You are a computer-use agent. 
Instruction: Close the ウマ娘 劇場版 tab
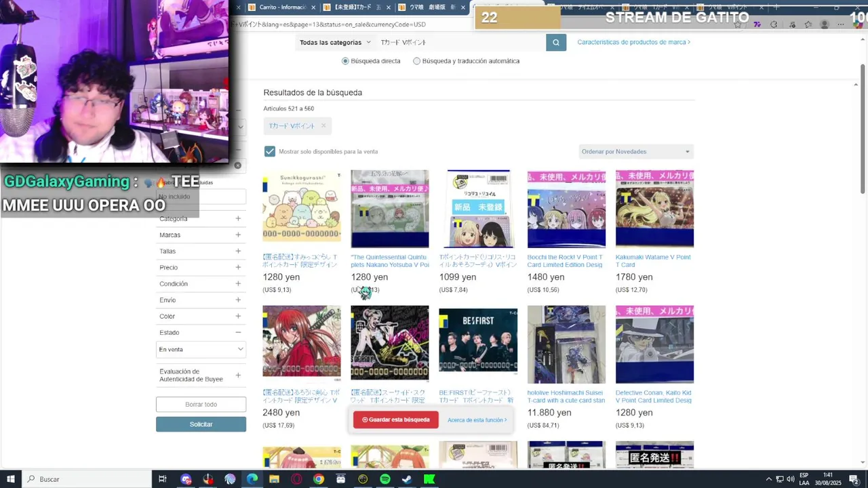point(464,7)
